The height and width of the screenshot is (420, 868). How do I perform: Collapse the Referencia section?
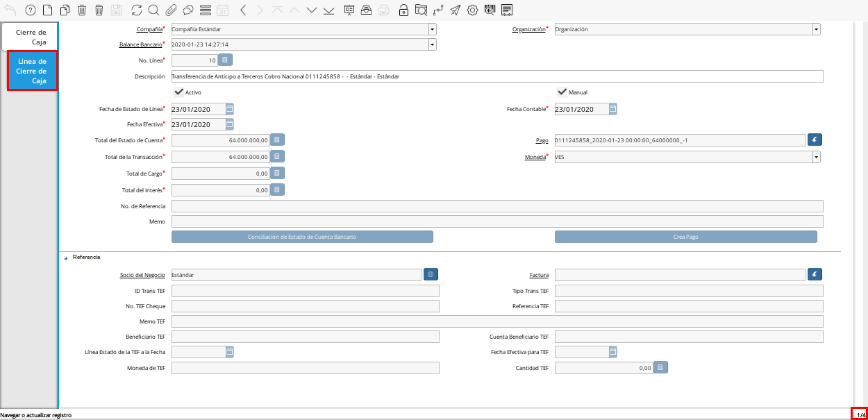[66, 258]
